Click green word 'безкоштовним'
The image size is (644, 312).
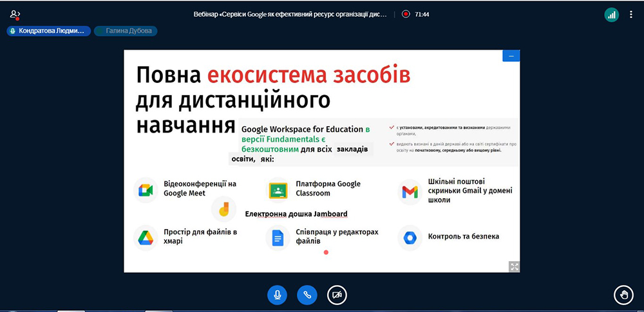coord(270,149)
